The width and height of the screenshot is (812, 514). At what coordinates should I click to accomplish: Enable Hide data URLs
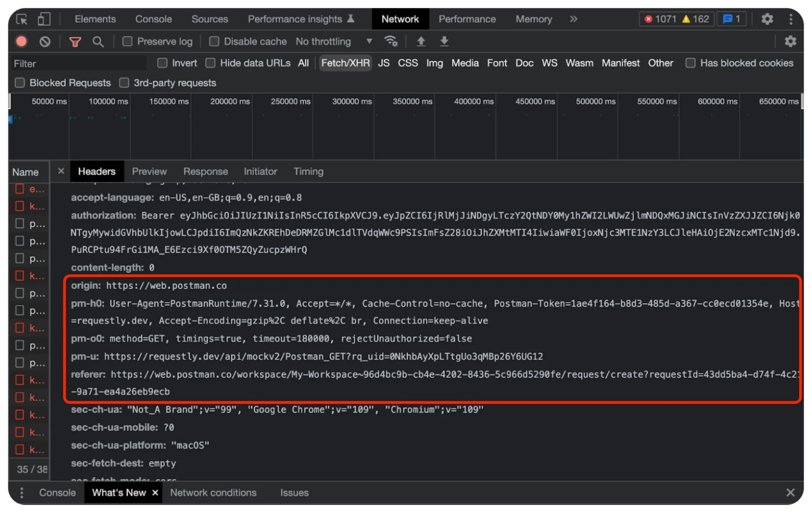pyautogui.click(x=210, y=63)
